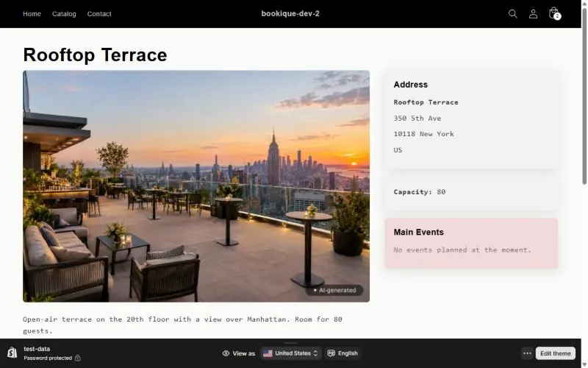Click the US country line
This screenshot has width=588, height=368.
pyautogui.click(x=398, y=150)
